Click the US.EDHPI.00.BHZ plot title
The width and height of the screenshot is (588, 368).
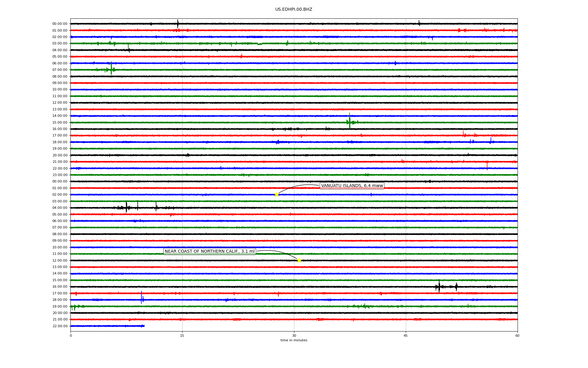point(294,10)
